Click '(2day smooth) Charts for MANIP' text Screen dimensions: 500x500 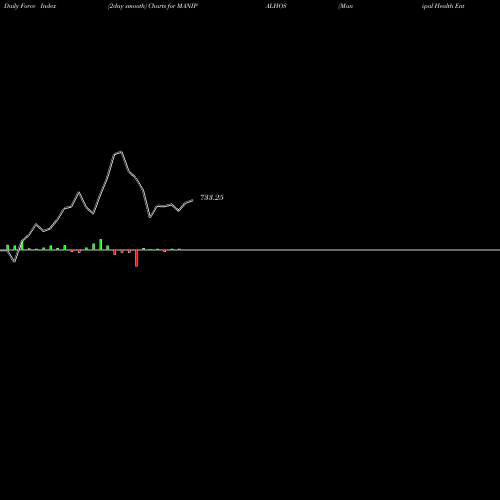tap(153, 6)
